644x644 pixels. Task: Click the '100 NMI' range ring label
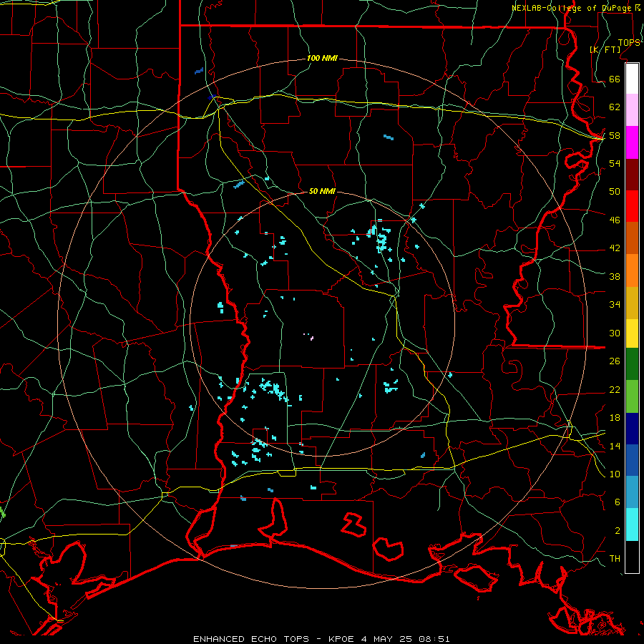coord(322,59)
